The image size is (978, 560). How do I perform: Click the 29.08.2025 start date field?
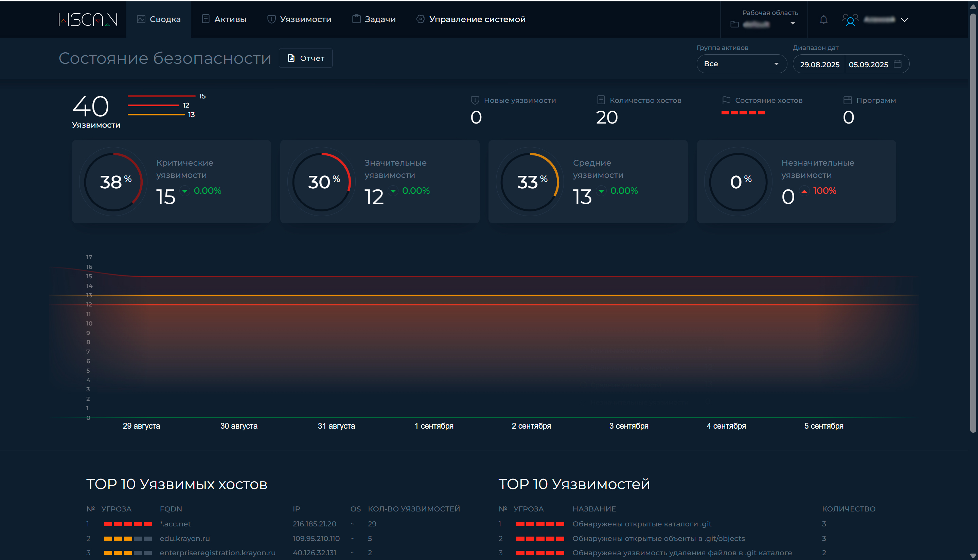819,64
